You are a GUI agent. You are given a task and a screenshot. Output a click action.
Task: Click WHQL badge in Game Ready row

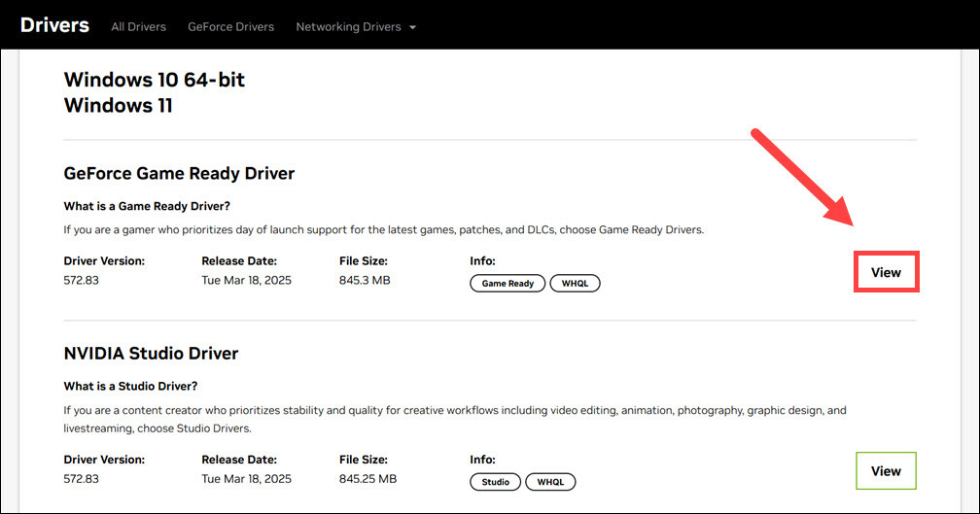pos(575,284)
